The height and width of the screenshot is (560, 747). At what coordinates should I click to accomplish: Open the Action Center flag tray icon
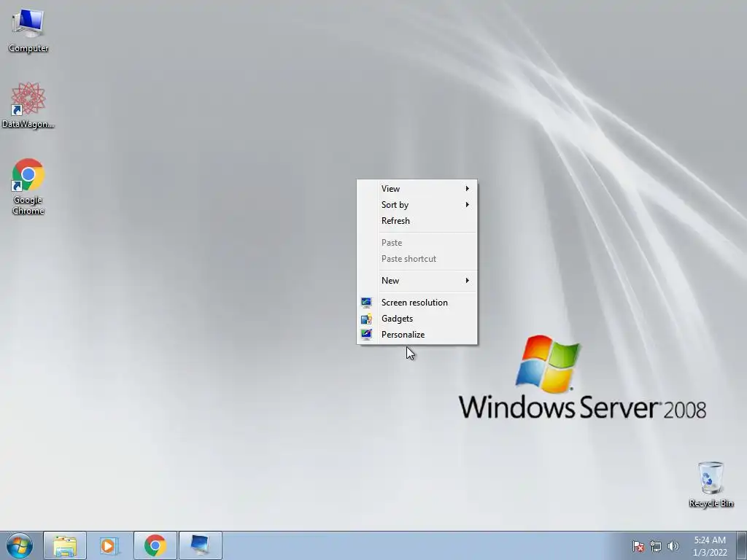click(x=638, y=546)
